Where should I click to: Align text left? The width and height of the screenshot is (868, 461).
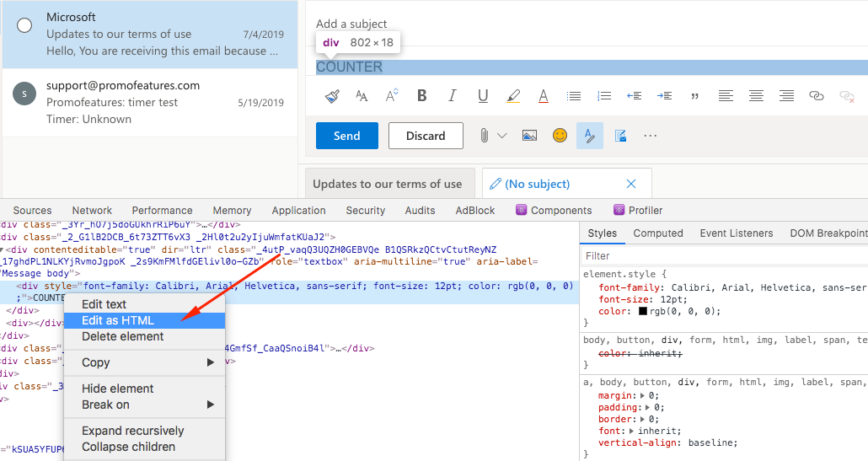[726, 96]
